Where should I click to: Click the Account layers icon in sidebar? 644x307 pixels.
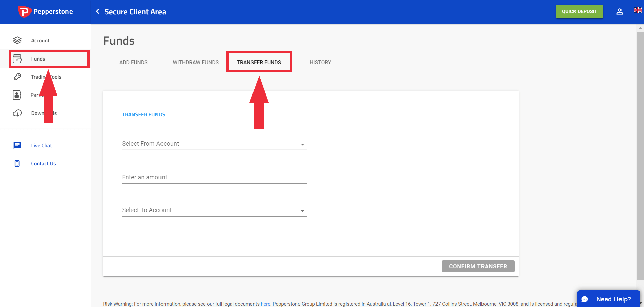(17, 40)
